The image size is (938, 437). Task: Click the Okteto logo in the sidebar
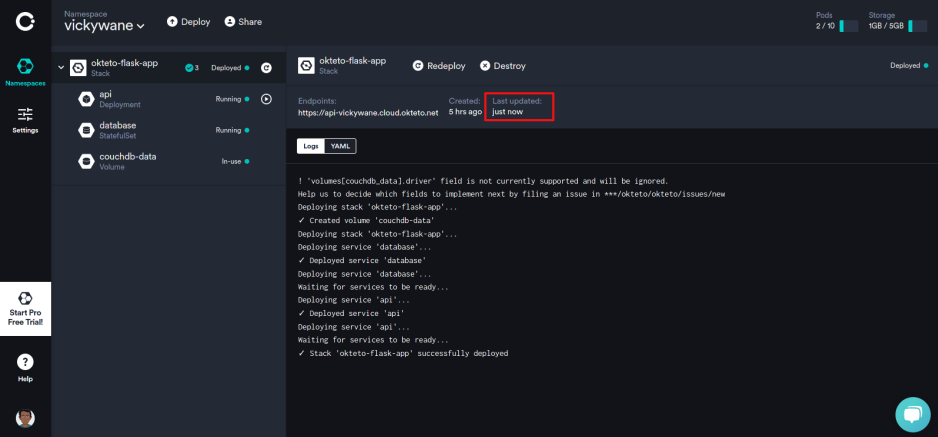coord(25,23)
